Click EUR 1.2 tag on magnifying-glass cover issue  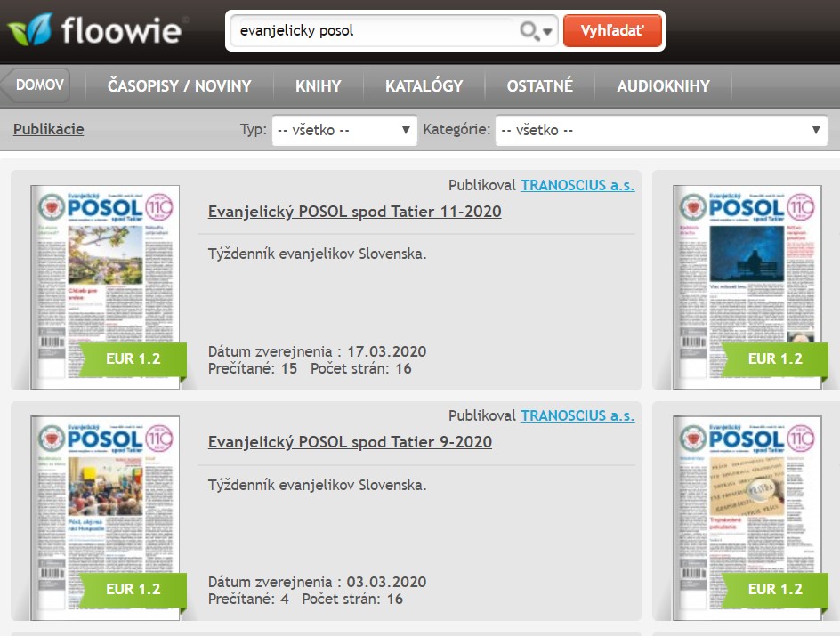pos(775,589)
